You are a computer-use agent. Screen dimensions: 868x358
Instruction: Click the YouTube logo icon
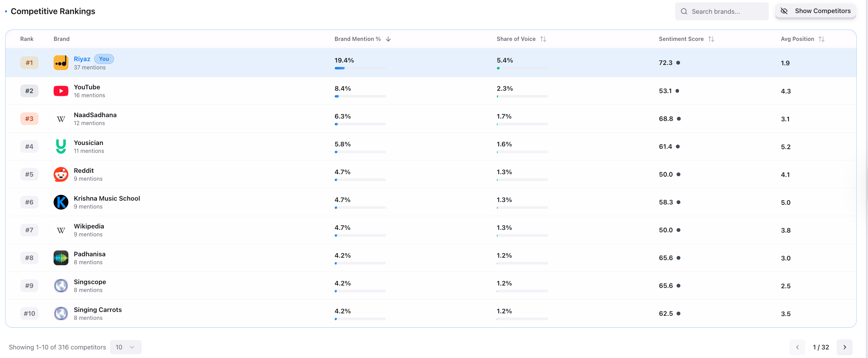coord(61,91)
